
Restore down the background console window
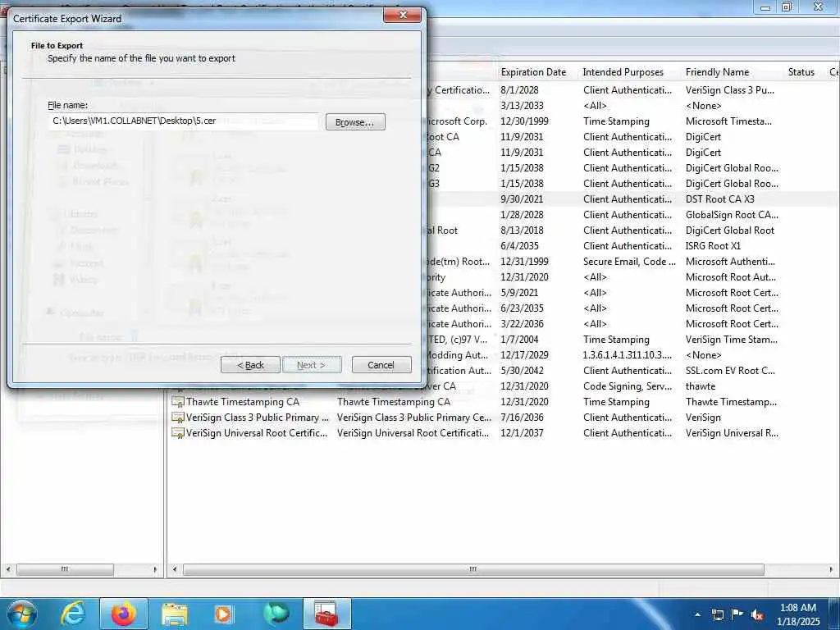click(x=787, y=7)
